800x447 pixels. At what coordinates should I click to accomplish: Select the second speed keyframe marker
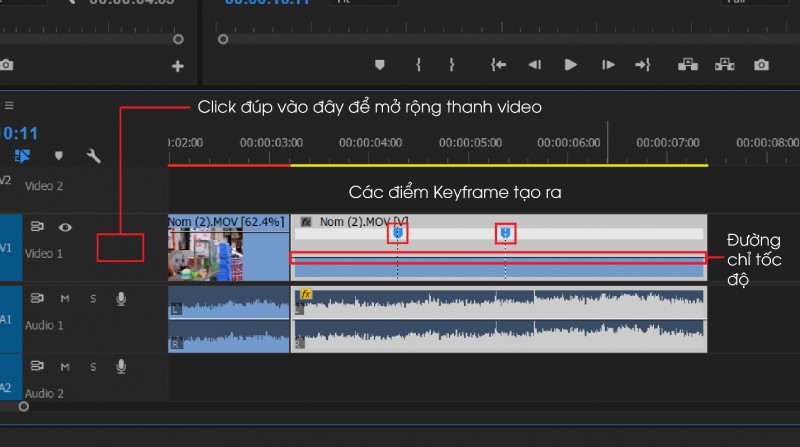click(505, 233)
